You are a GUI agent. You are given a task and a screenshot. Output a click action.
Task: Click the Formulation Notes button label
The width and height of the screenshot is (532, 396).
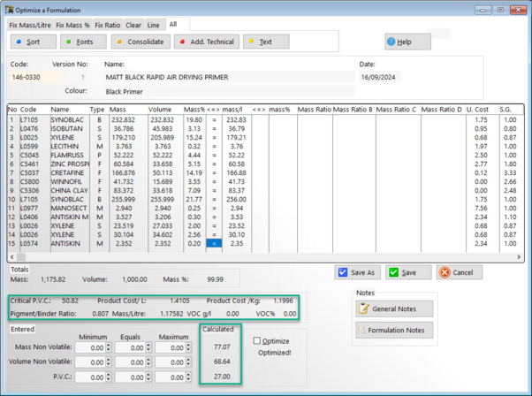(396, 331)
